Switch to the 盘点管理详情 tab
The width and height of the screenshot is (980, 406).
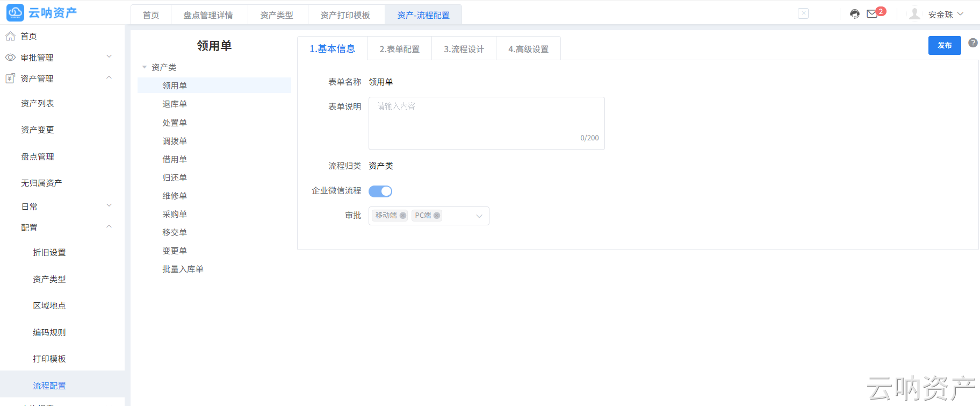(208, 15)
